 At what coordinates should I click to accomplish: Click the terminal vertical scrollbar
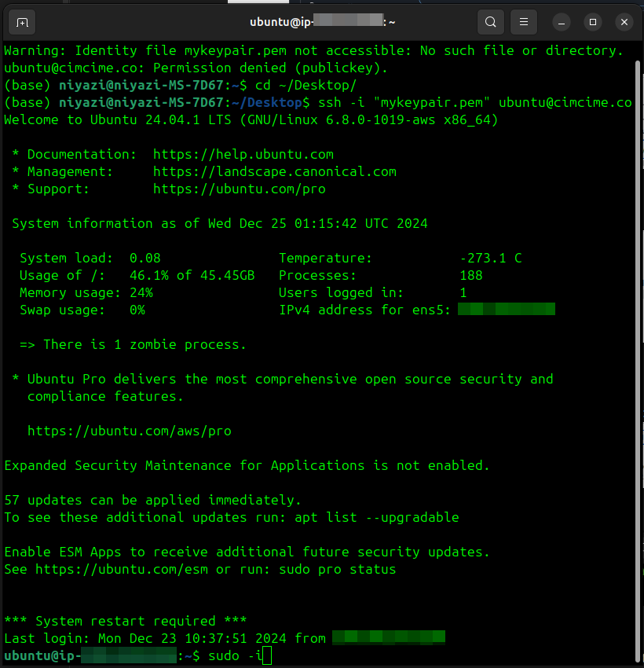tap(638, 362)
